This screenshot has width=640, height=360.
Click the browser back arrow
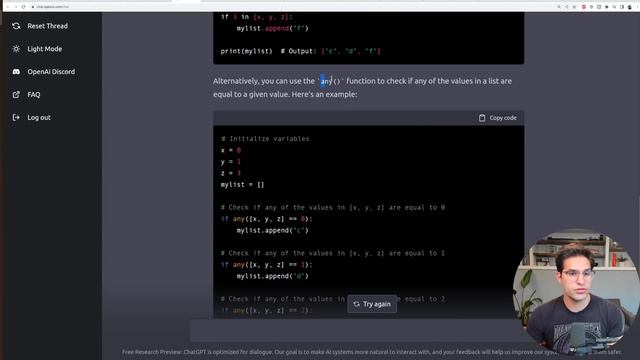point(7,7)
